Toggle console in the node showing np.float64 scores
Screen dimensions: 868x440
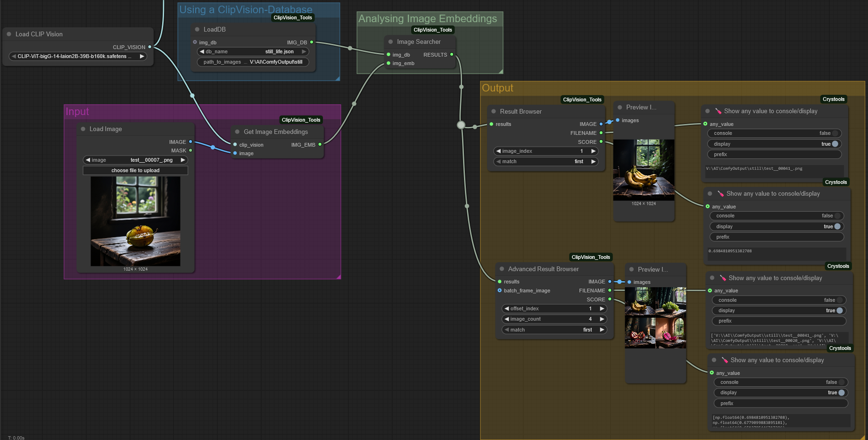[x=781, y=382]
